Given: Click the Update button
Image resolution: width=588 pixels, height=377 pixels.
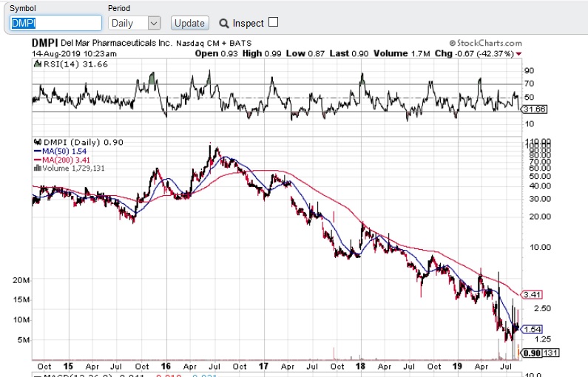Looking at the screenshot, I should point(190,23).
